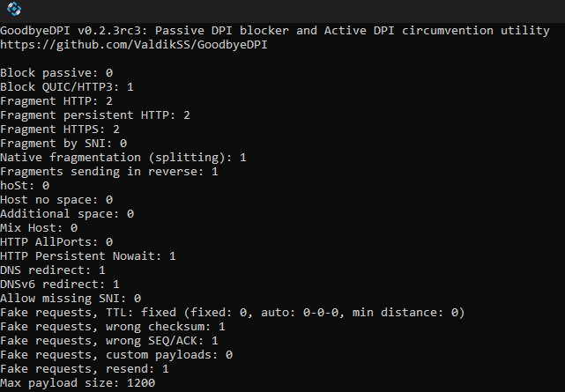Click the 'DNS redirect: 1' line

point(53,270)
